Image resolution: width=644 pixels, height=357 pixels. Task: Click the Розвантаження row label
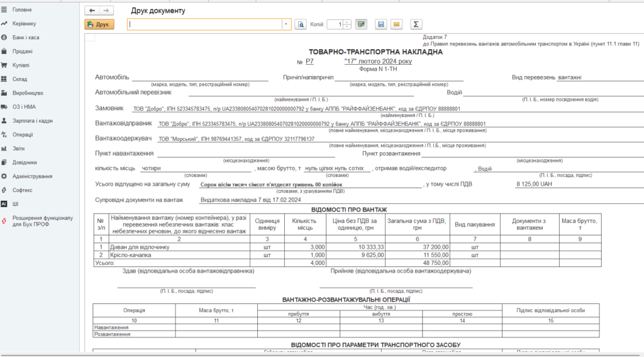[112, 334]
